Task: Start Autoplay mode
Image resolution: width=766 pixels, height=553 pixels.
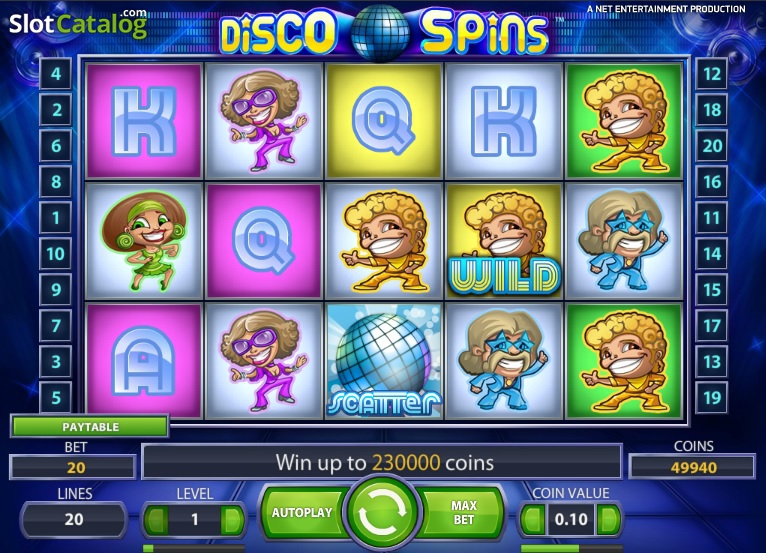Action: coord(302,512)
